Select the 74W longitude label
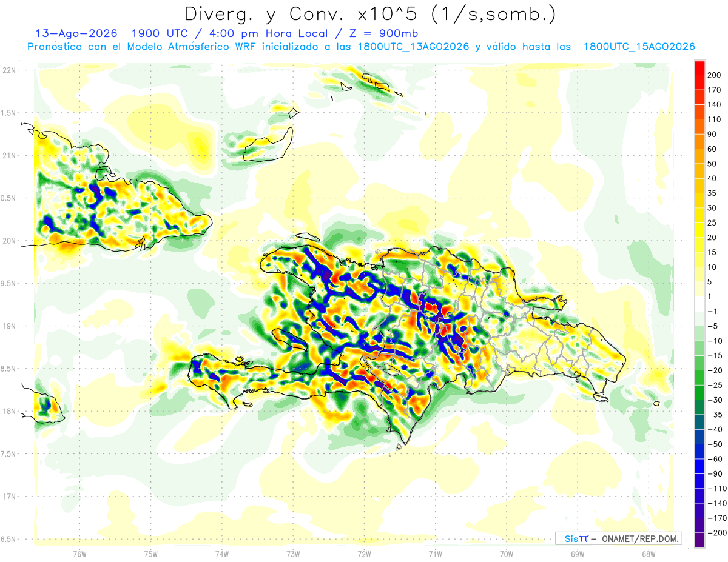 (x=221, y=554)
